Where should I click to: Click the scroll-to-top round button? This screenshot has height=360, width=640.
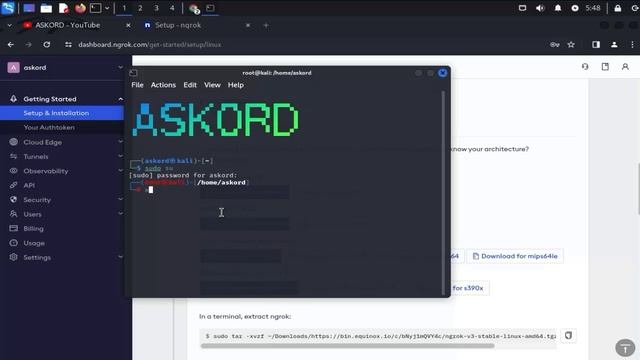coord(625,348)
